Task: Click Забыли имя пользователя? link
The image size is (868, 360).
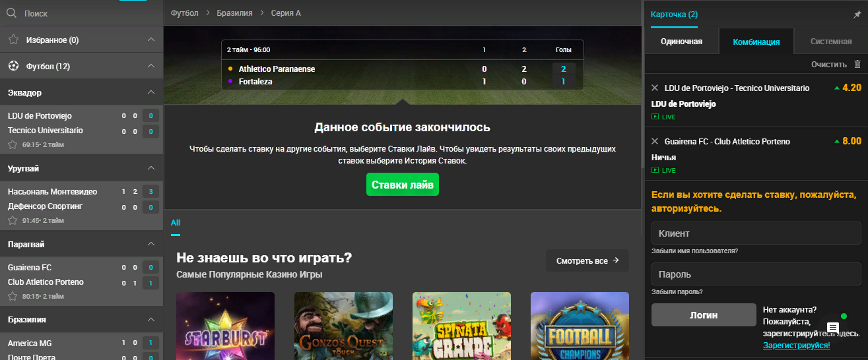Action: coord(694,251)
